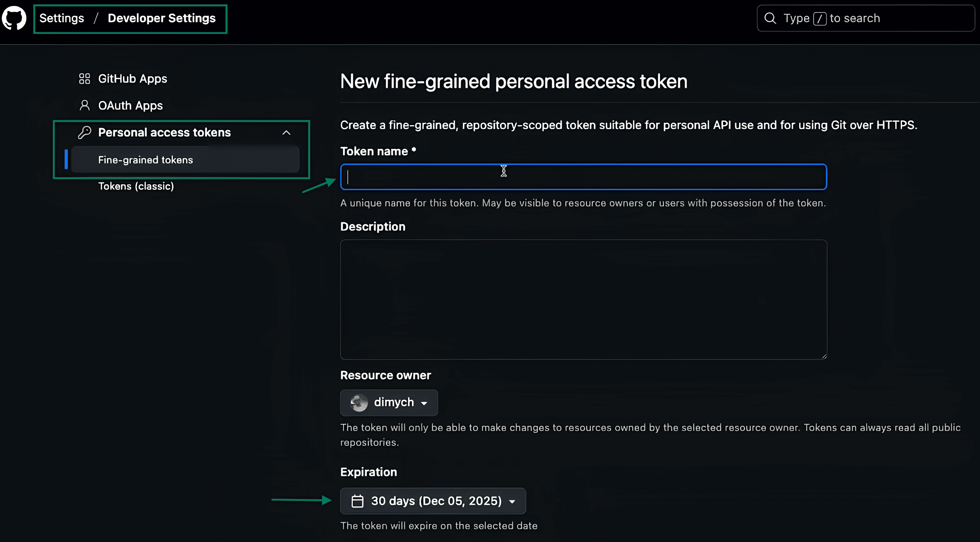Select Tokens (classic) in sidebar
The image size is (980, 542).
pos(136,186)
